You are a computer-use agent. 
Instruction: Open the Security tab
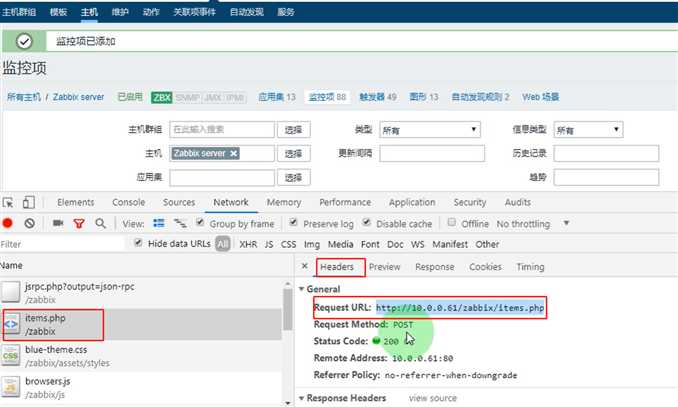tap(470, 202)
